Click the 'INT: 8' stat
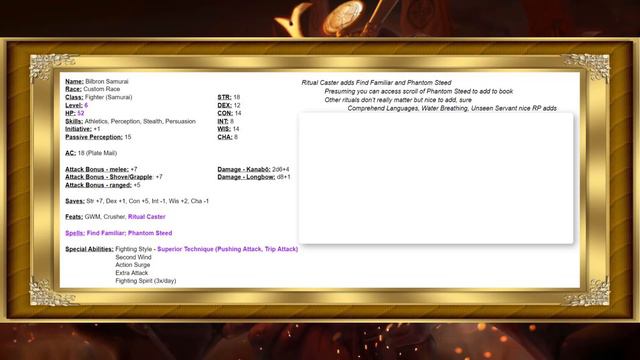Screen dimensions: 640x360 226,121
